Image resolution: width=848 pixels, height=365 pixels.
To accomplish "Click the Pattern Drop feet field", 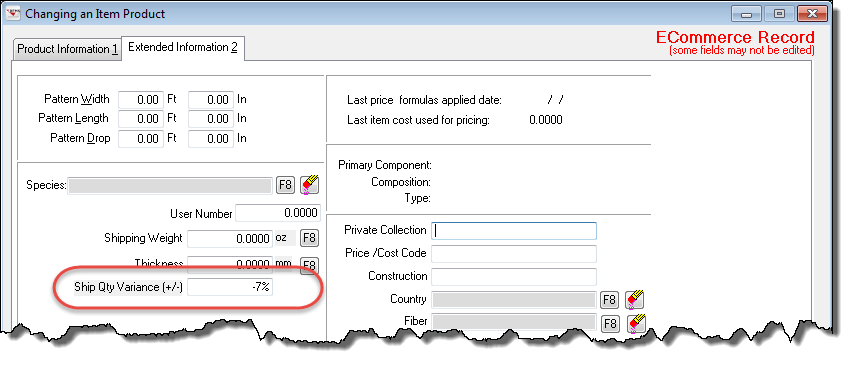I will [141, 139].
